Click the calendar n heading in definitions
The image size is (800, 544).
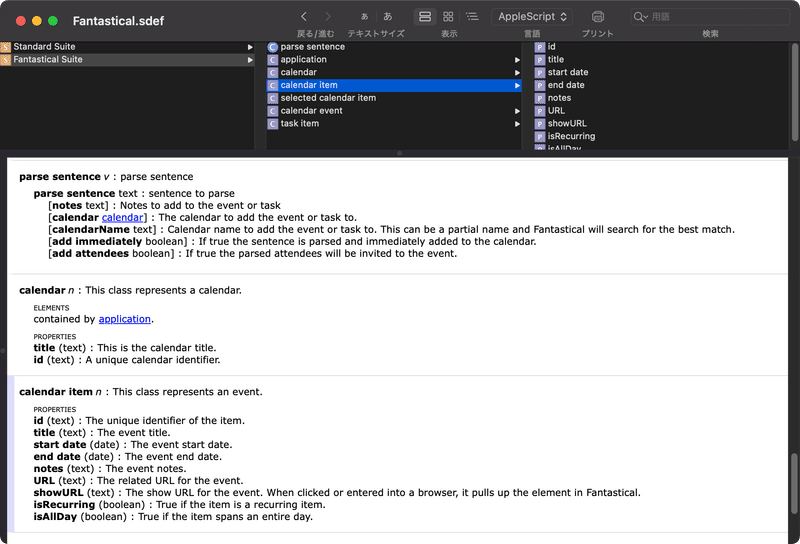click(x=130, y=290)
